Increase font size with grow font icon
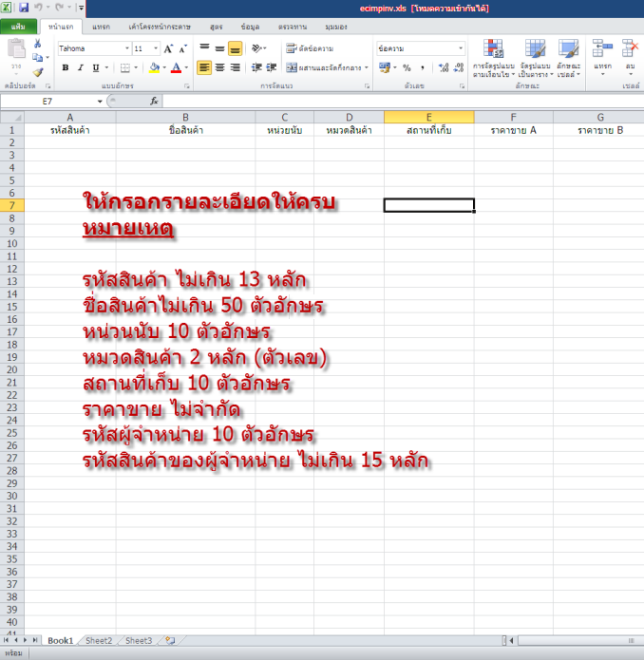This screenshot has height=660, width=644. coord(168,47)
